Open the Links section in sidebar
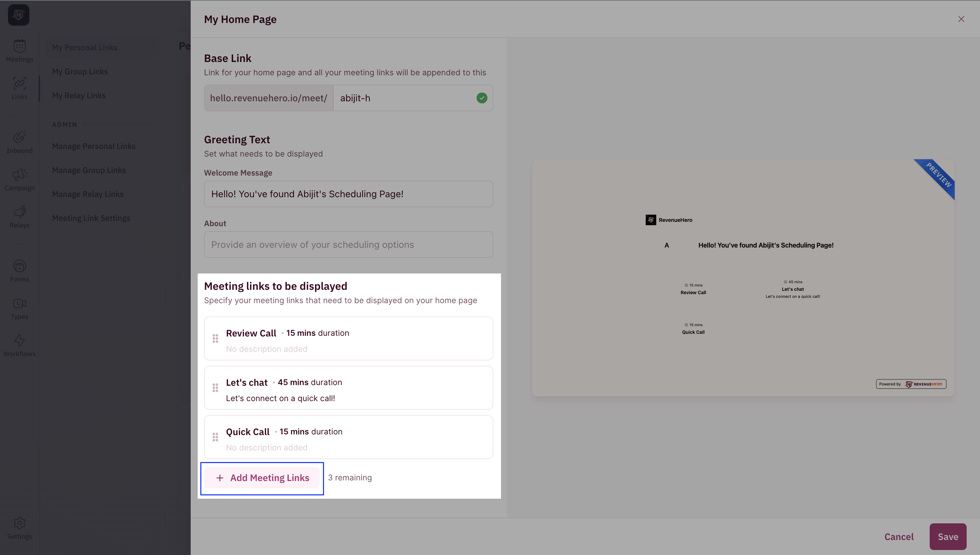This screenshot has height=555, width=980. tap(19, 88)
